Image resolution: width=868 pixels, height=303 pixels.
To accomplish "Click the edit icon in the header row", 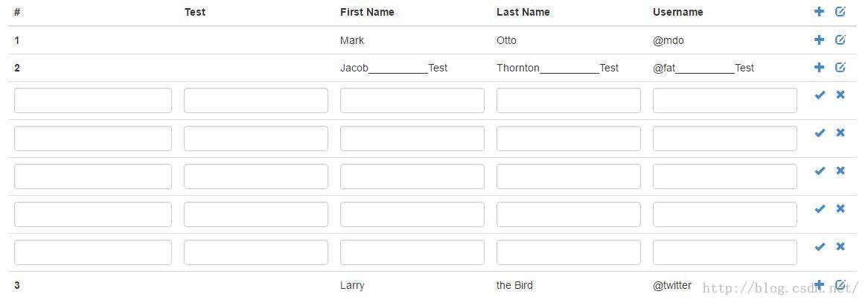I will point(840,12).
